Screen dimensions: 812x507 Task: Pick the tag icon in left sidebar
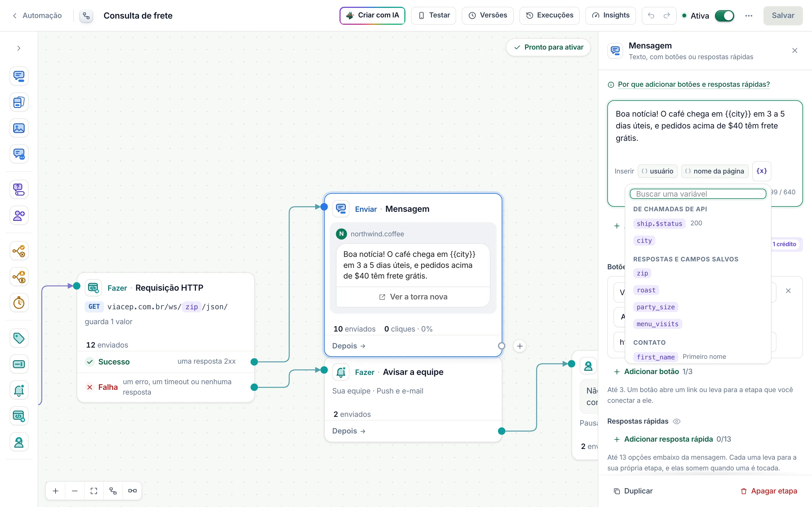19,338
